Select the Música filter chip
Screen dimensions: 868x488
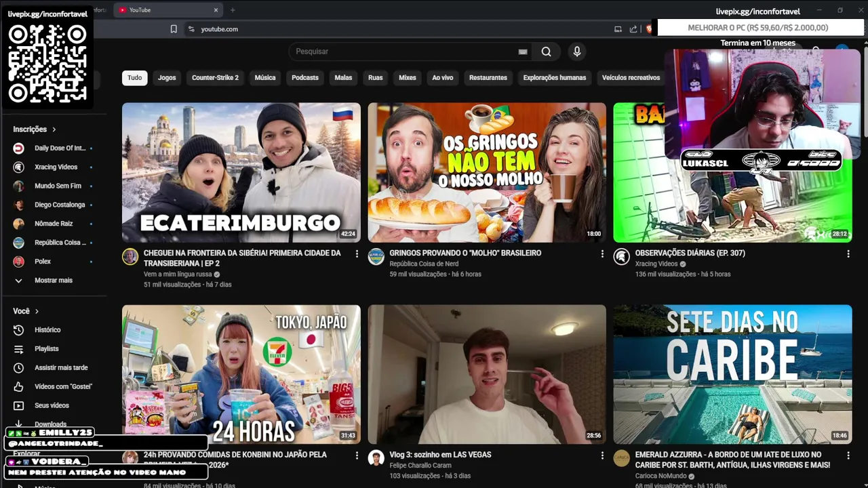tap(265, 78)
